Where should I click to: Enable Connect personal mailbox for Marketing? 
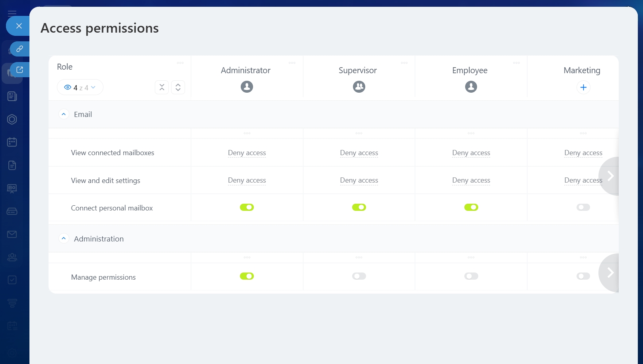(x=583, y=207)
